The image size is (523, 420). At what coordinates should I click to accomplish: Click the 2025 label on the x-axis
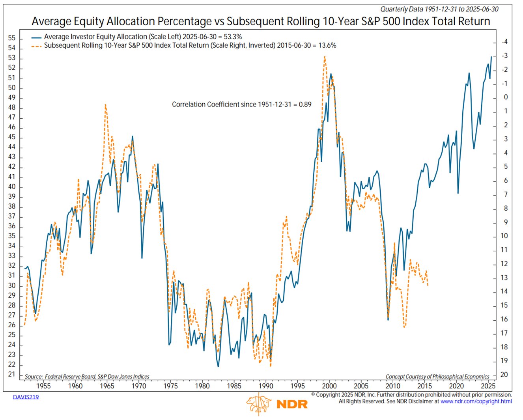coord(488,386)
